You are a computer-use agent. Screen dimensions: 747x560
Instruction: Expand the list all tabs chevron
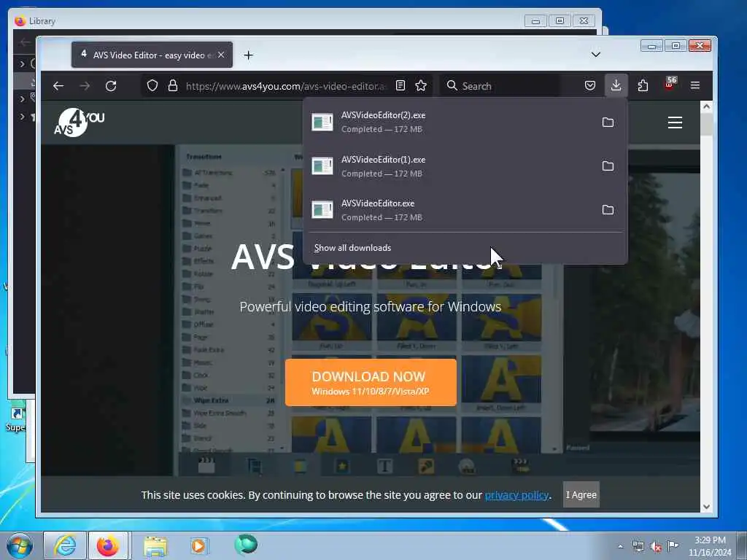pos(595,54)
